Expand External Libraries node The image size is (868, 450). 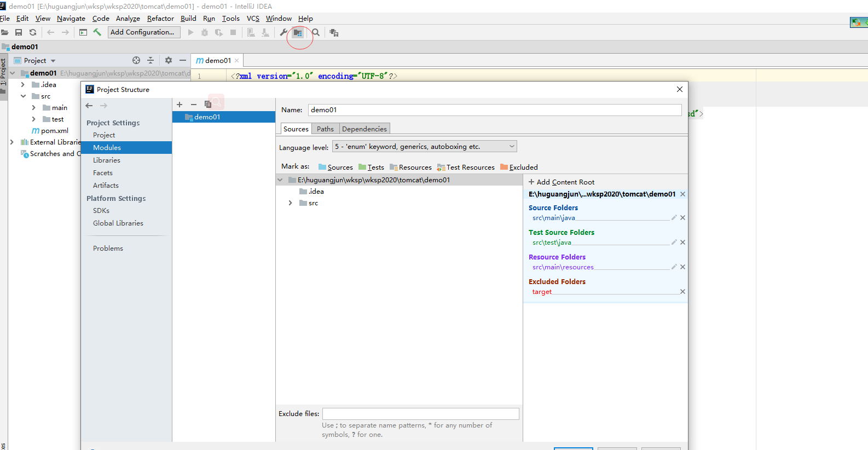(11, 142)
